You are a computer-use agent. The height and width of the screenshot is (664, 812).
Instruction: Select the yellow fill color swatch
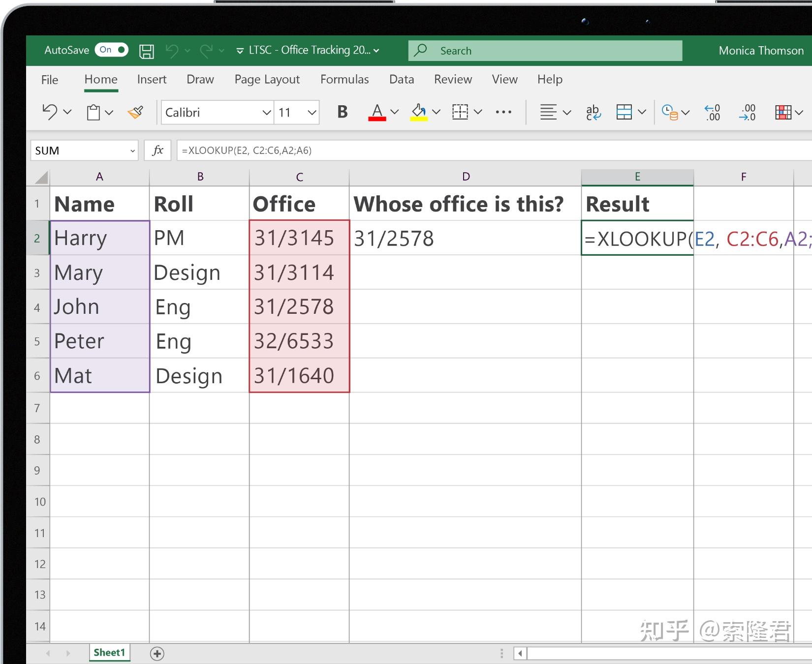pos(420,120)
